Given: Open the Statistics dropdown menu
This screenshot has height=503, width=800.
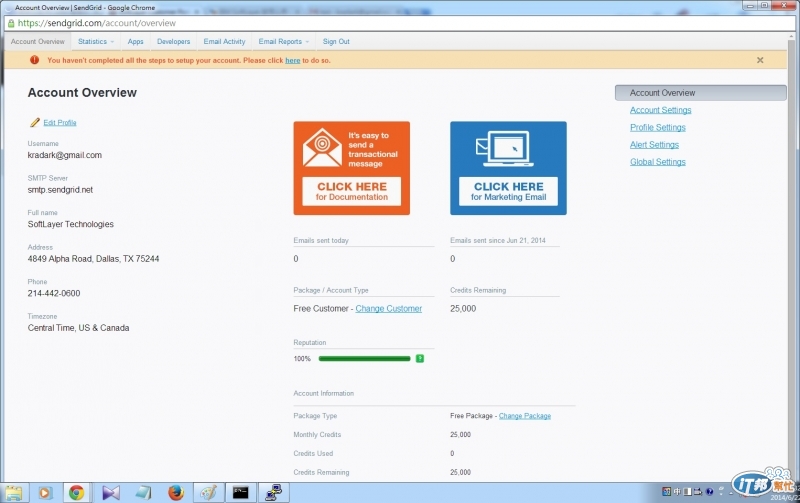Looking at the screenshot, I should pyautogui.click(x=96, y=41).
